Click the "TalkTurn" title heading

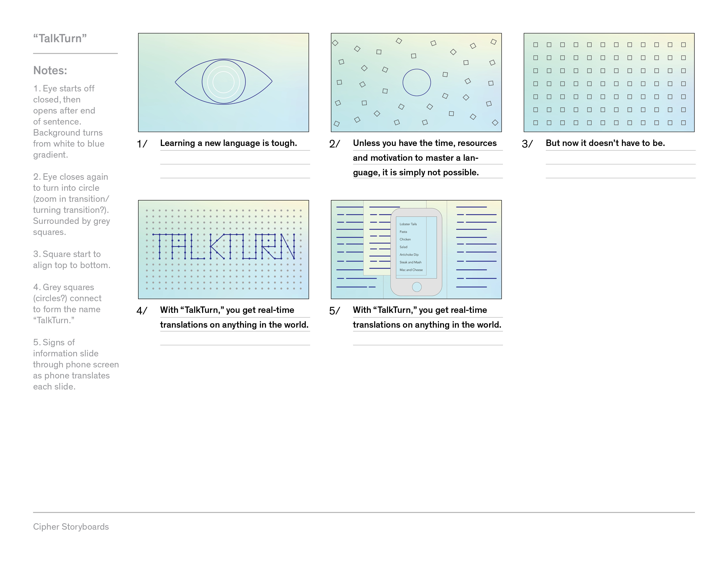coord(60,38)
